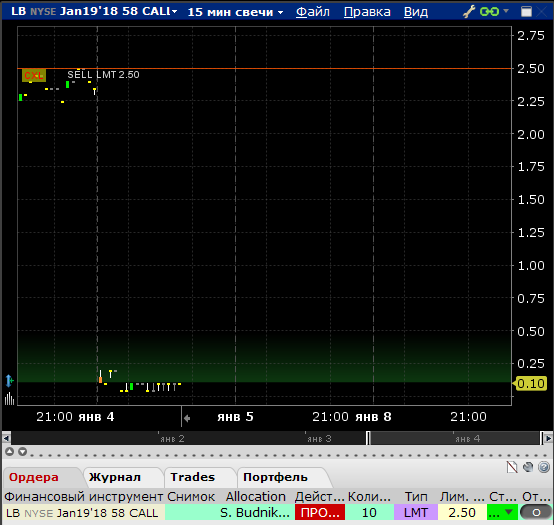Switch to the Журнал tab
Screen dimensions: 554x525
[115, 477]
